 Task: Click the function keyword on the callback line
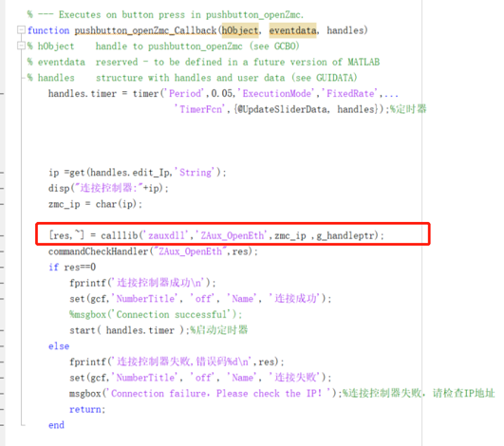(48, 30)
